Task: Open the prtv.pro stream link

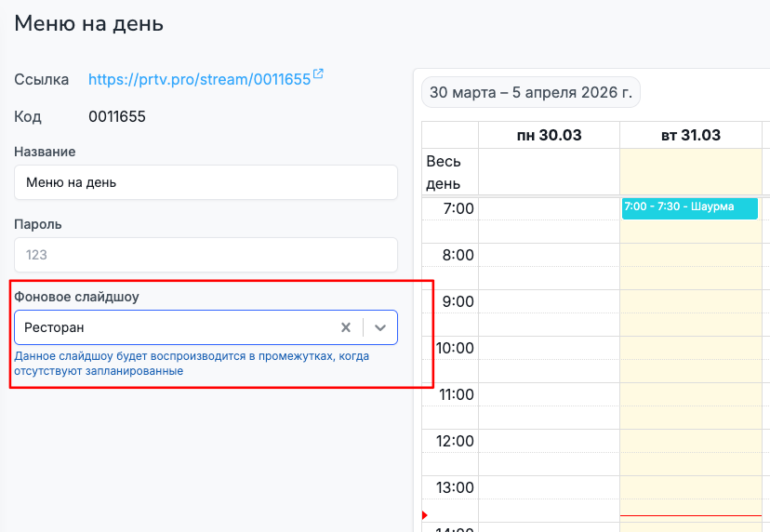Action: tap(199, 79)
